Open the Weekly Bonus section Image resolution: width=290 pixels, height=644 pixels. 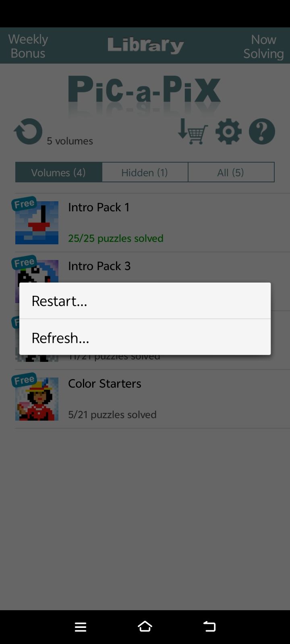pos(28,46)
